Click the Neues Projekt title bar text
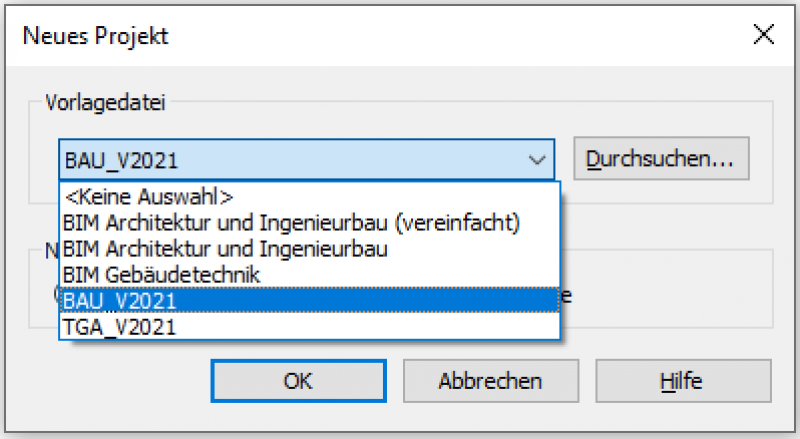Screen dimensions: 800x439 [x=96, y=37]
